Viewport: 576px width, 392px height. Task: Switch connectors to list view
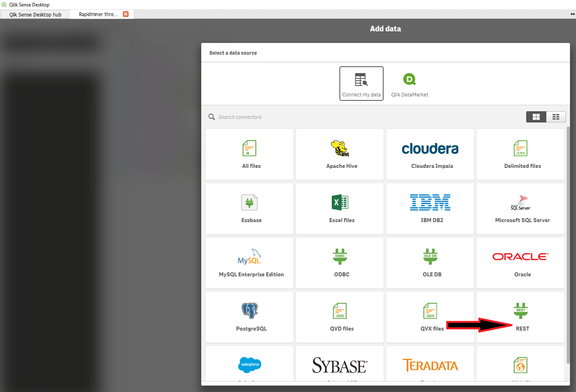coord(556,117)
